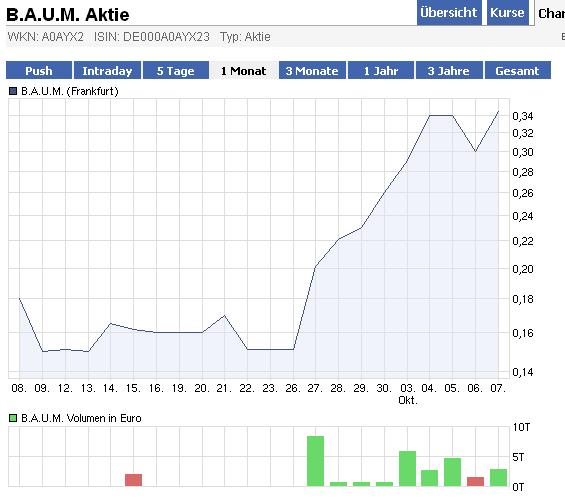Click the B.A.U.M. Volumen in Euro label
The image size is (565, 501).
pos(81,418)
